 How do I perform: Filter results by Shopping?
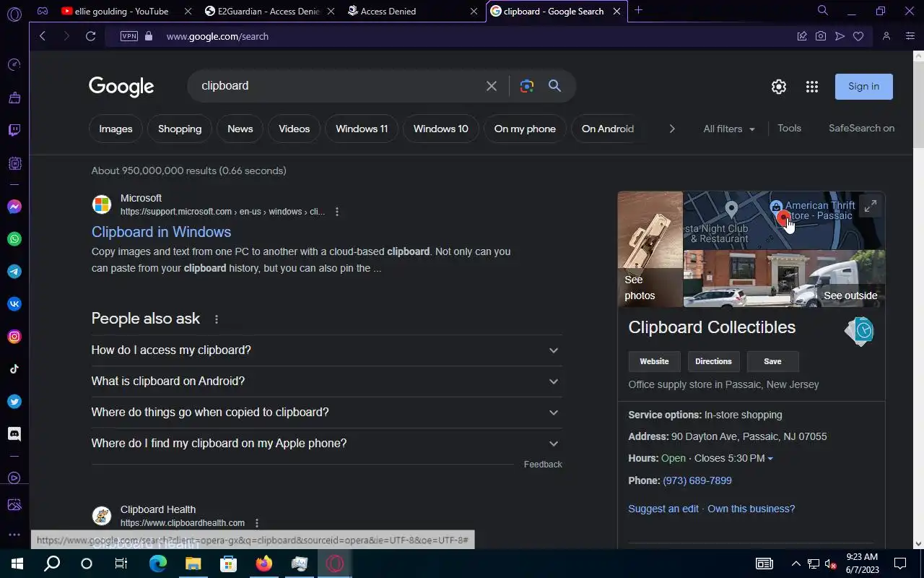point(180,129)
